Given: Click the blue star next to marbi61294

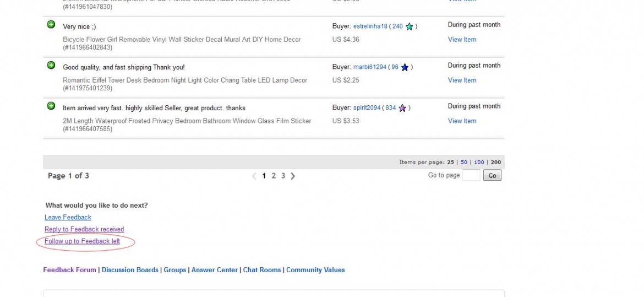Looking at the screenshot, I should click(x=405, y=68).
